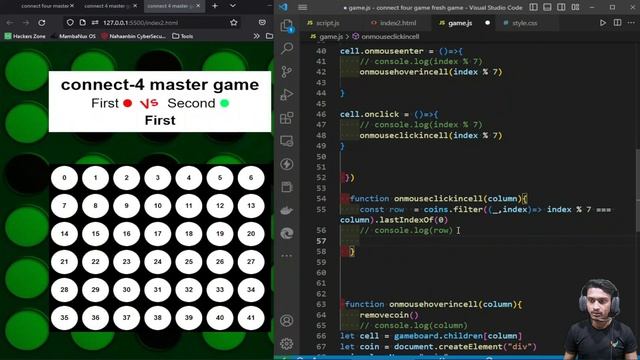Open Nahaanbin CyberSecu... bookmark

click(133, 36)
